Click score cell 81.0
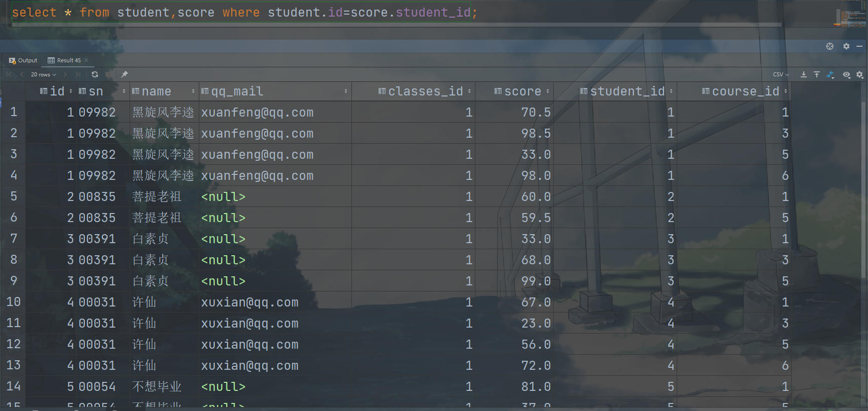Screen dimensions: 868x411 514,386
